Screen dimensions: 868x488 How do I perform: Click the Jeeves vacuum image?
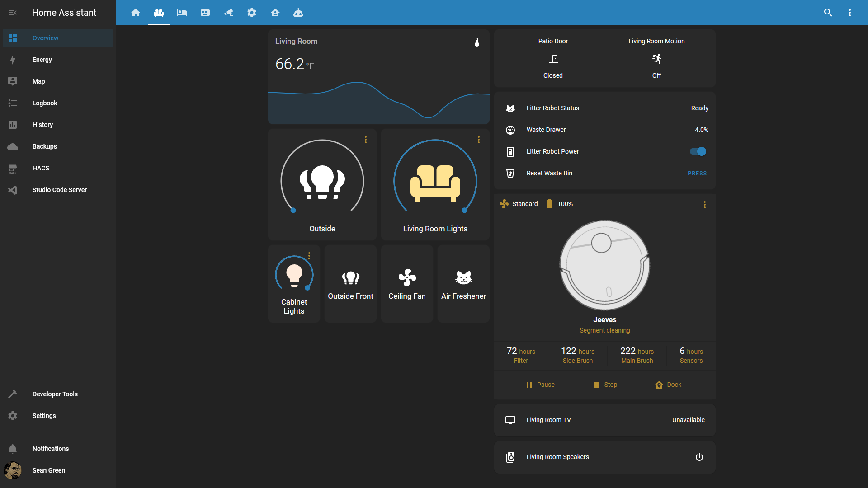point(605,265)
